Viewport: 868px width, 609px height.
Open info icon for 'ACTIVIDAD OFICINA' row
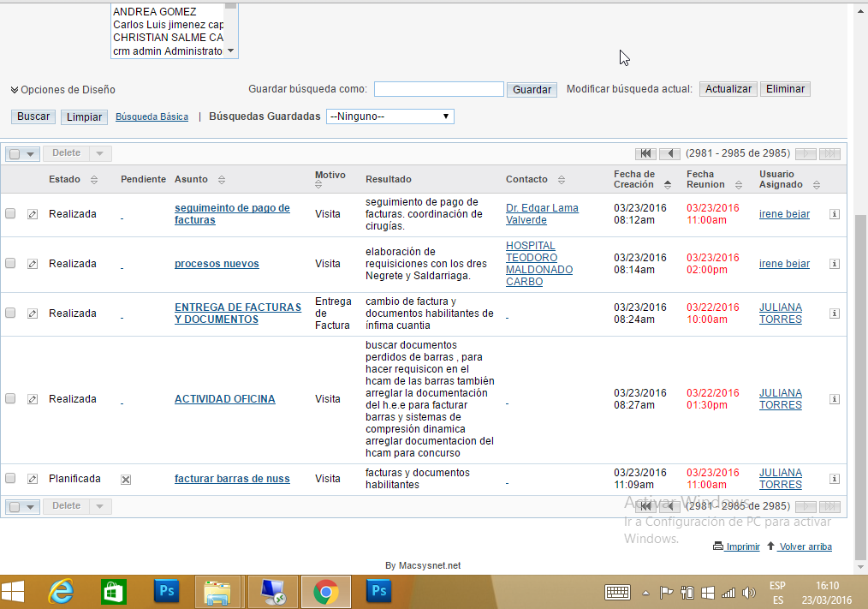(x=835, y=399)
